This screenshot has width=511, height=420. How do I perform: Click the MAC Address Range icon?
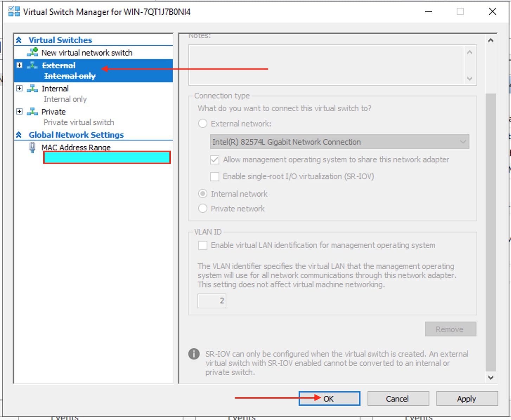[x=32, y=147]
